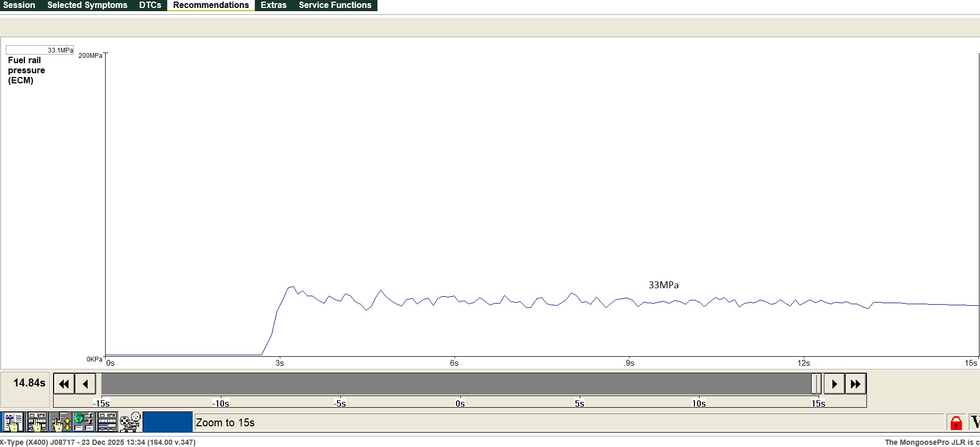Skip to end with double-right arrow

(x=856, y=384)
